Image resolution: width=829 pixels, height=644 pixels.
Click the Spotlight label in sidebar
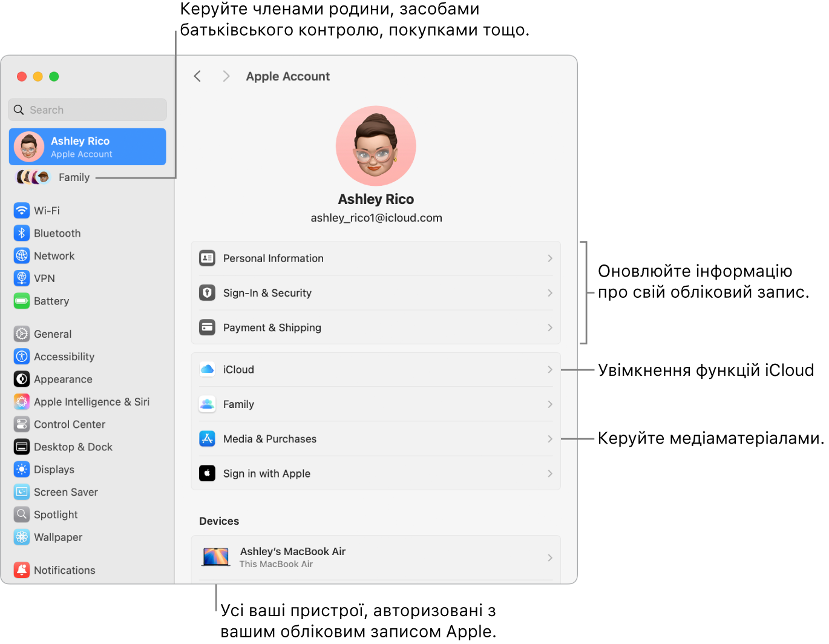tap(56, 514)
